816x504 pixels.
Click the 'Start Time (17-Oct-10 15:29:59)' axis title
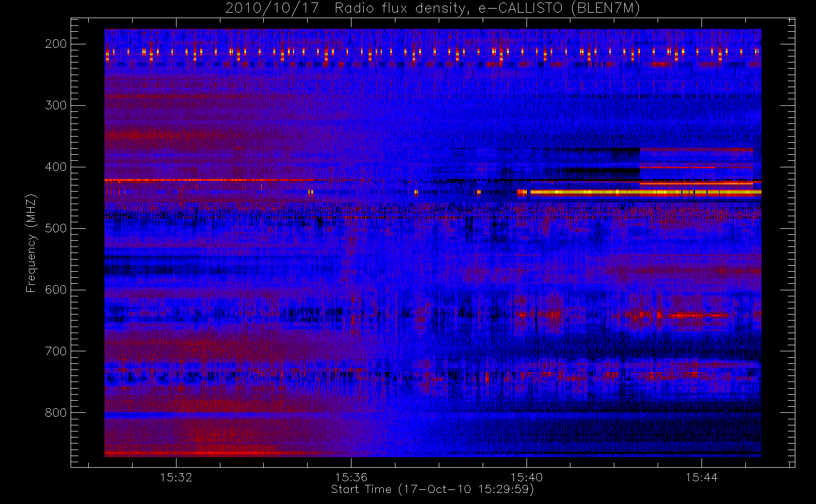click(x=432, y=489)
